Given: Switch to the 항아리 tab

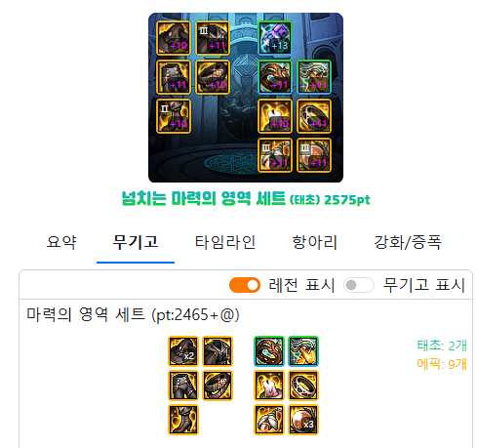Looking at the screenshot, I should pyautogui.click(x=314, y=242).
